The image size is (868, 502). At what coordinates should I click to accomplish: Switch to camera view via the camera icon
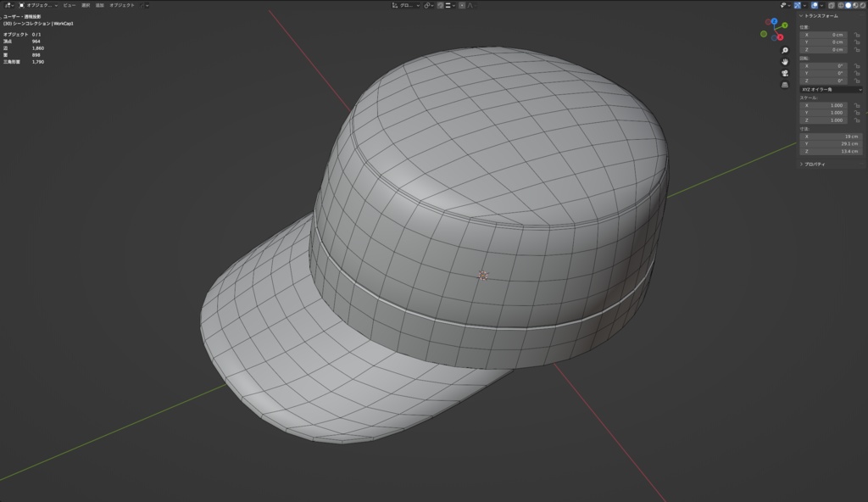(784, 73)
